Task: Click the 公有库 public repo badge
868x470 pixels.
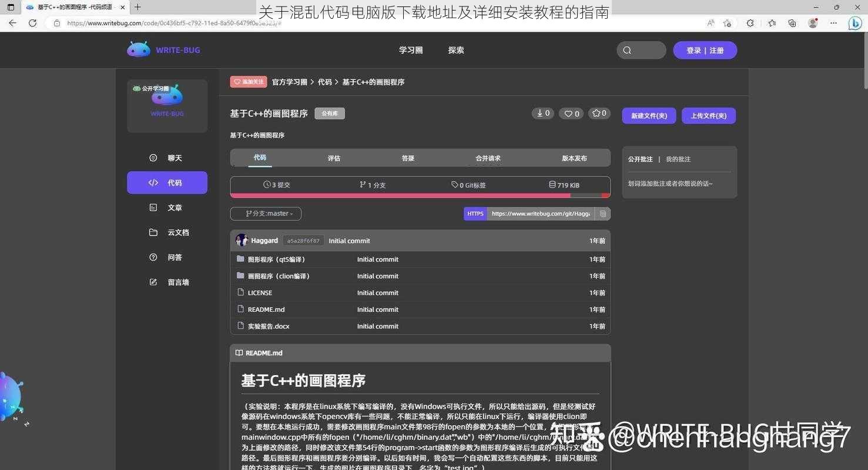Action: click(330, 113)
